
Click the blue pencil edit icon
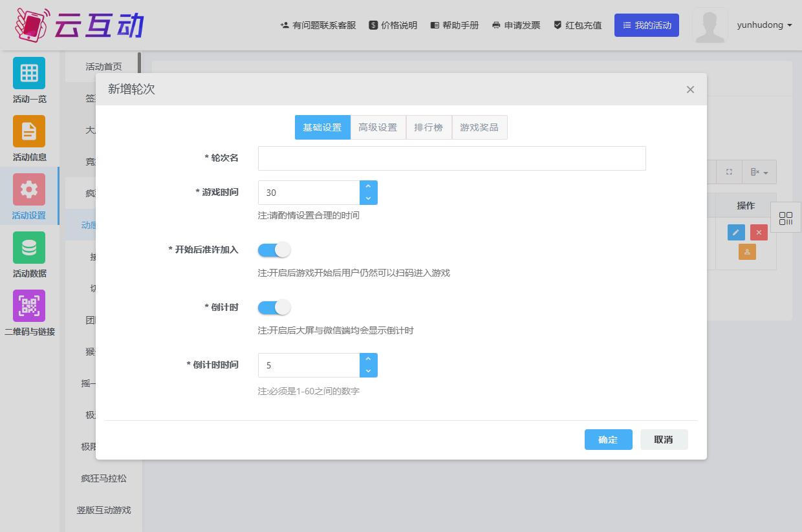click(x=736, y=233)
